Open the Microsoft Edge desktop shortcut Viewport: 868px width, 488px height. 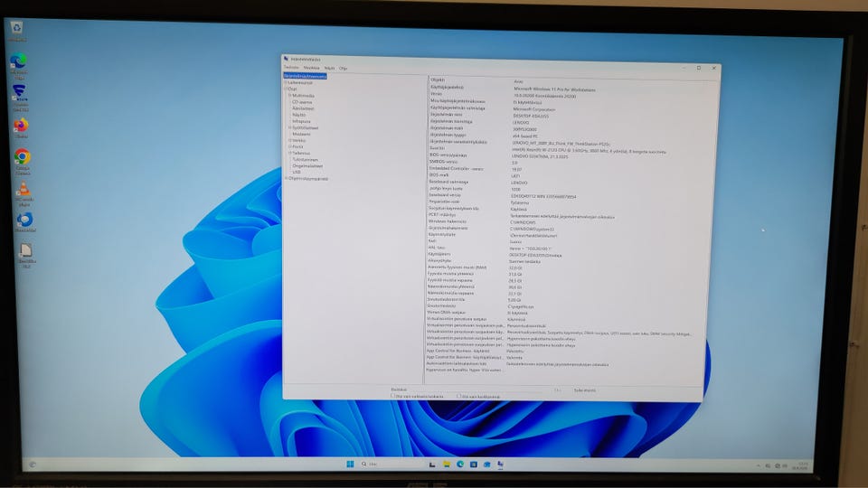(x=18, y=65)
